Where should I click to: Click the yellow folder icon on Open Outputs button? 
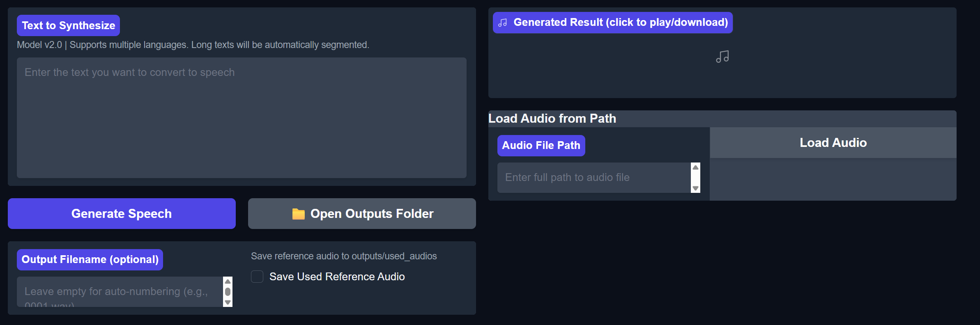pos(298,214)
